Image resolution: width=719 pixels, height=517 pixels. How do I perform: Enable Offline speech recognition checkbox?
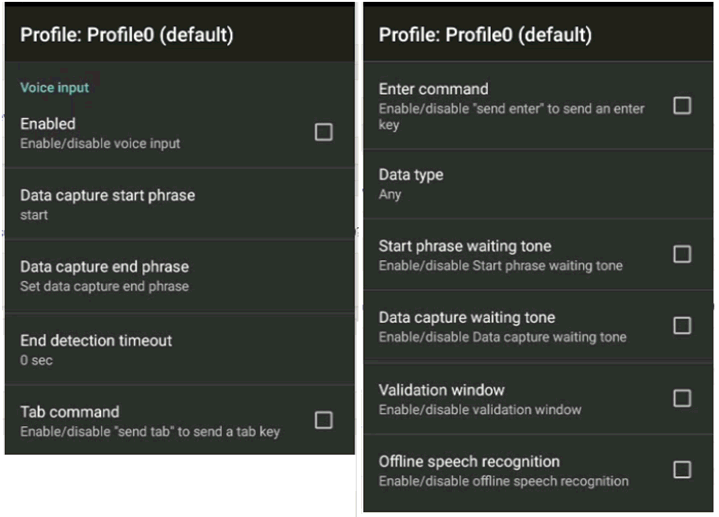(x=682, y=469)
